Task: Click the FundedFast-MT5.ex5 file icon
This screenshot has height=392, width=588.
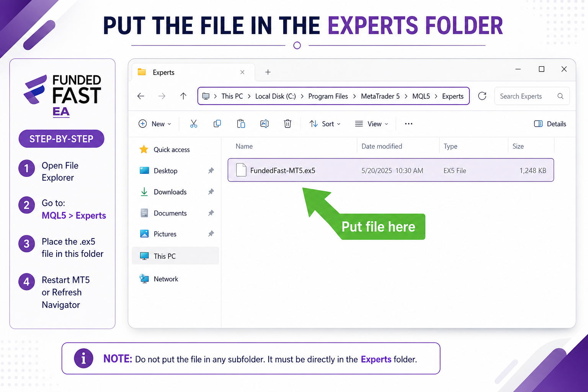Action: pyautogui.click(x=241, y=170)
